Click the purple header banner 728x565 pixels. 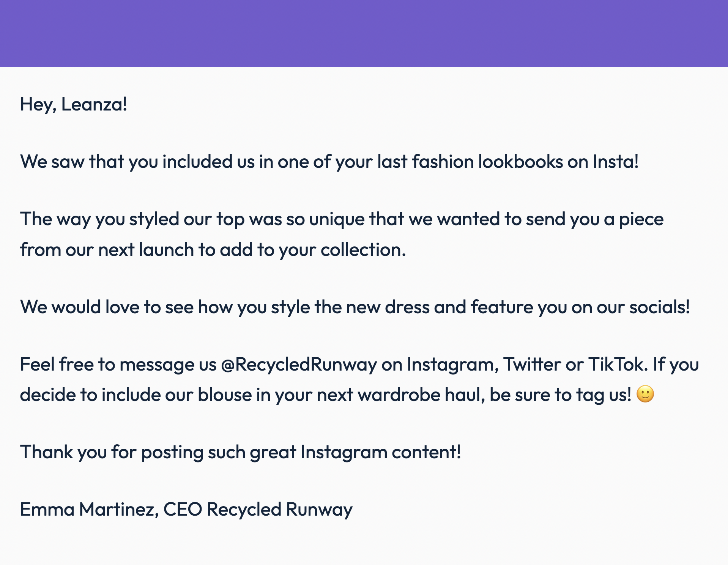point(364,33)
